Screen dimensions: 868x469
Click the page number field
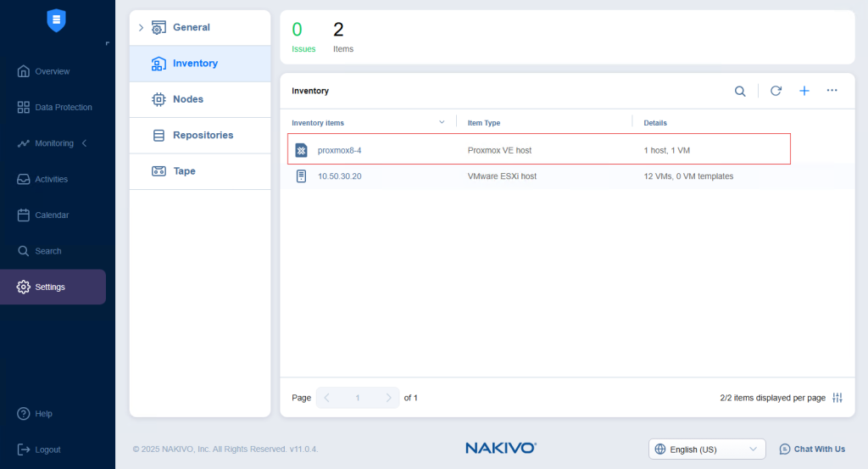pos(358,398)
